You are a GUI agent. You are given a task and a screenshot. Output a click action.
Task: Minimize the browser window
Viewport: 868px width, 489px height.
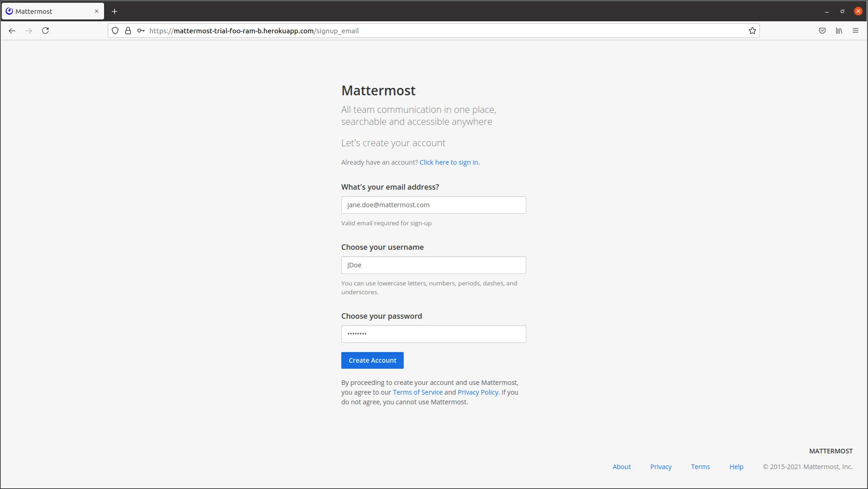tap(827, 11)
